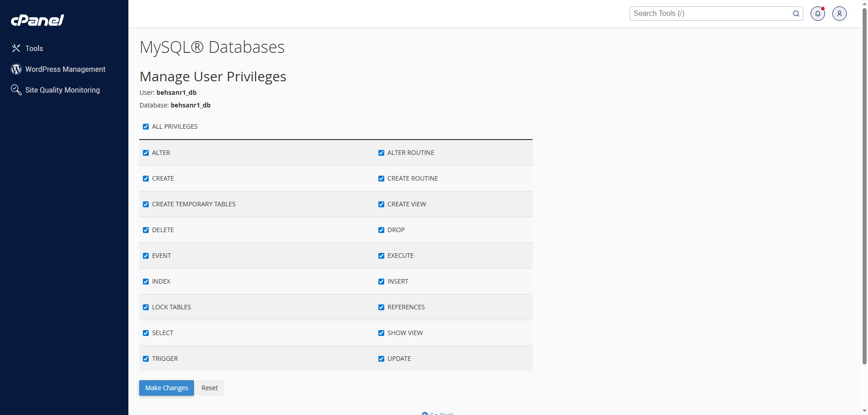
Task: Click the cPanel logo
Action: click(x=38, y=20)
